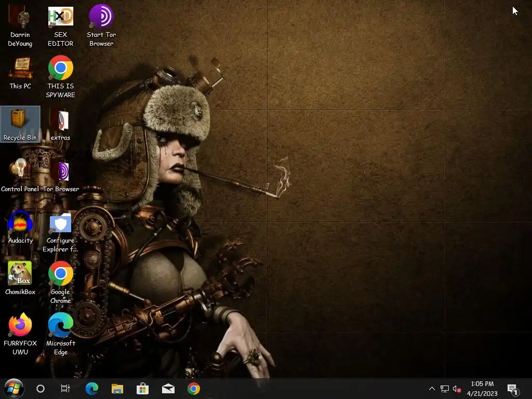
Task: Open the Action Center notifications icon
Action: point(513,389)
